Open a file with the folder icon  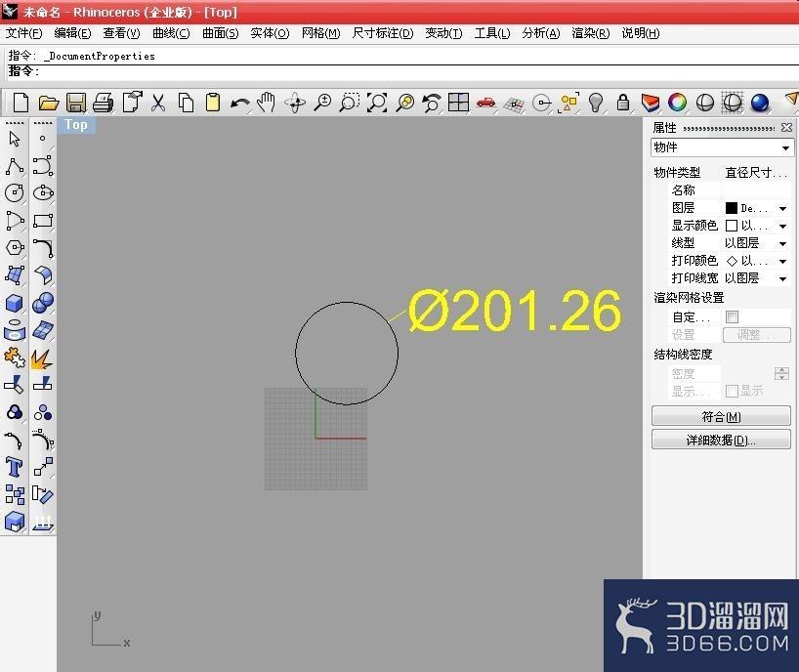tap(49, 103)
